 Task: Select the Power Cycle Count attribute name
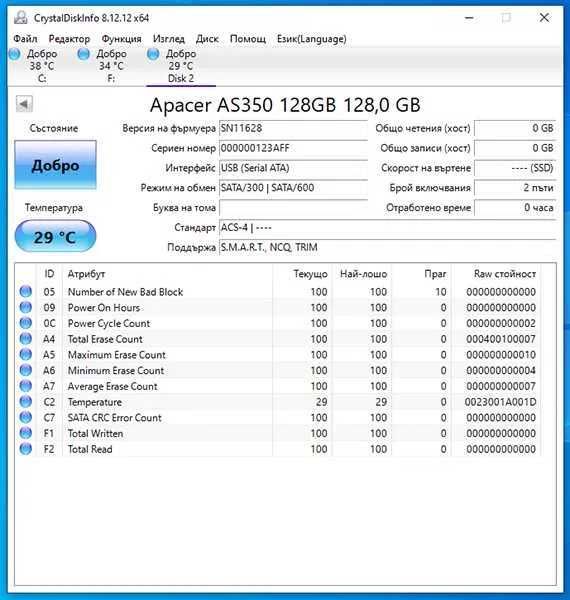coord(109,323)
